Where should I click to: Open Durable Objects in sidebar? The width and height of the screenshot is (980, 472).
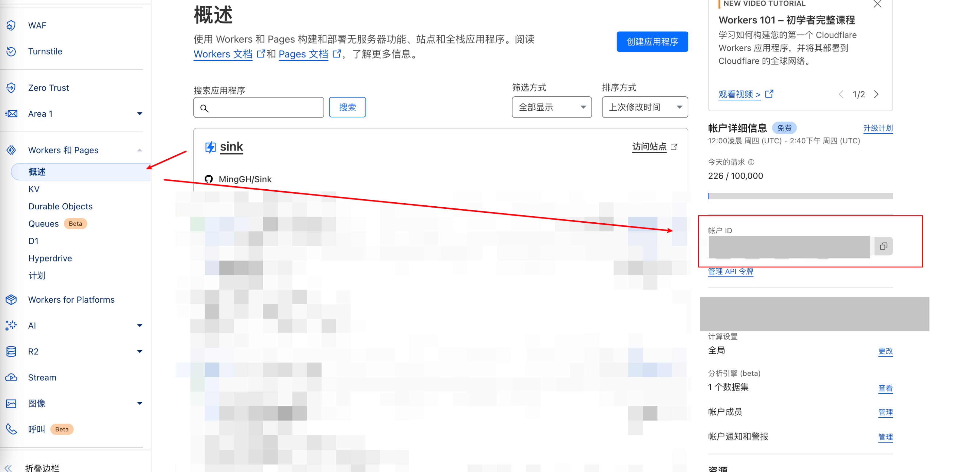(x=61, y=206)
